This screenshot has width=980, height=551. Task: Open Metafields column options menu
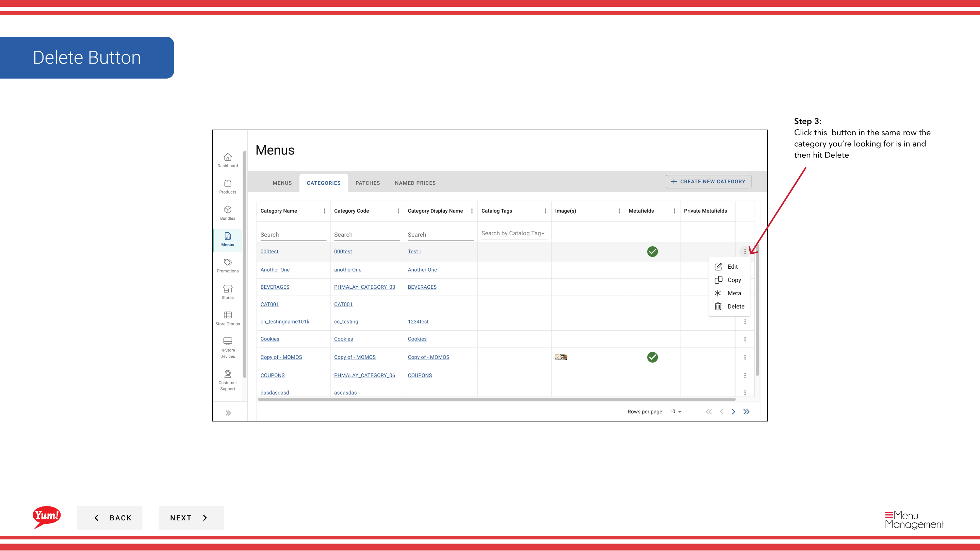click(x=674, y=211)
